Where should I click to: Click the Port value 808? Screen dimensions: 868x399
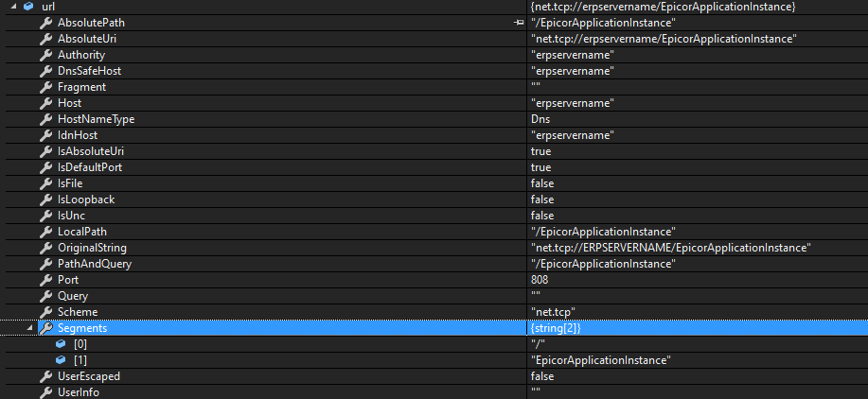tap(540, 280)
